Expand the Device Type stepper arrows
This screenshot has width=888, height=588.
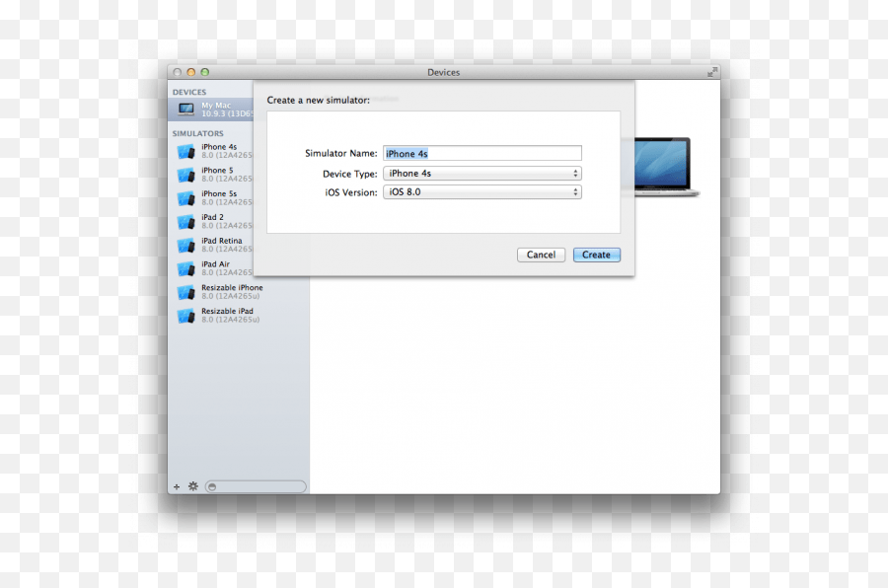pos(574,172)
